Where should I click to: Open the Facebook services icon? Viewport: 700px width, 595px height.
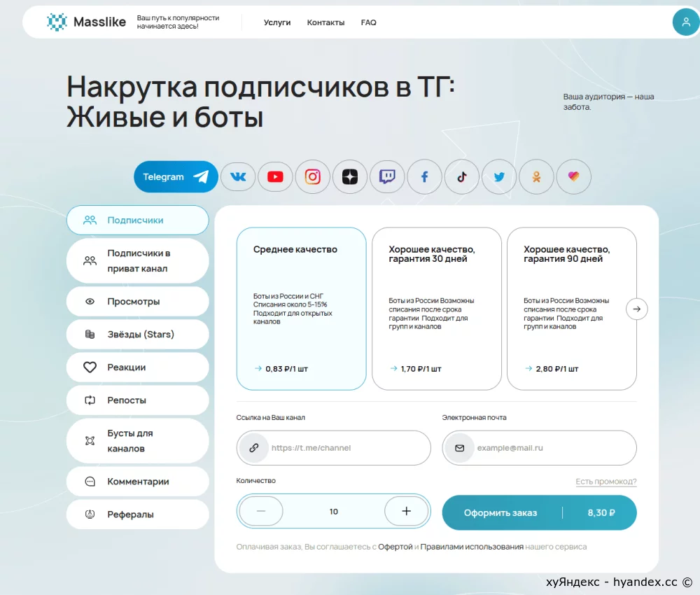coord(425,177)
